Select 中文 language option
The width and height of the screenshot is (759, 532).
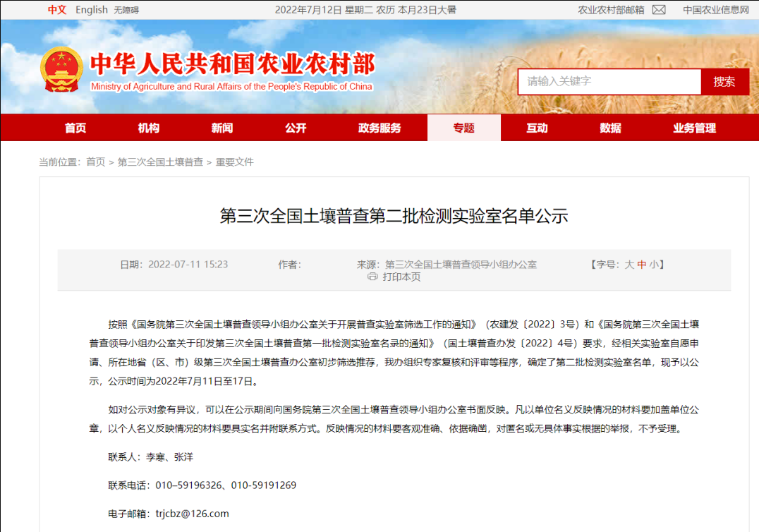pyautogui.click(x=57, y=10)
